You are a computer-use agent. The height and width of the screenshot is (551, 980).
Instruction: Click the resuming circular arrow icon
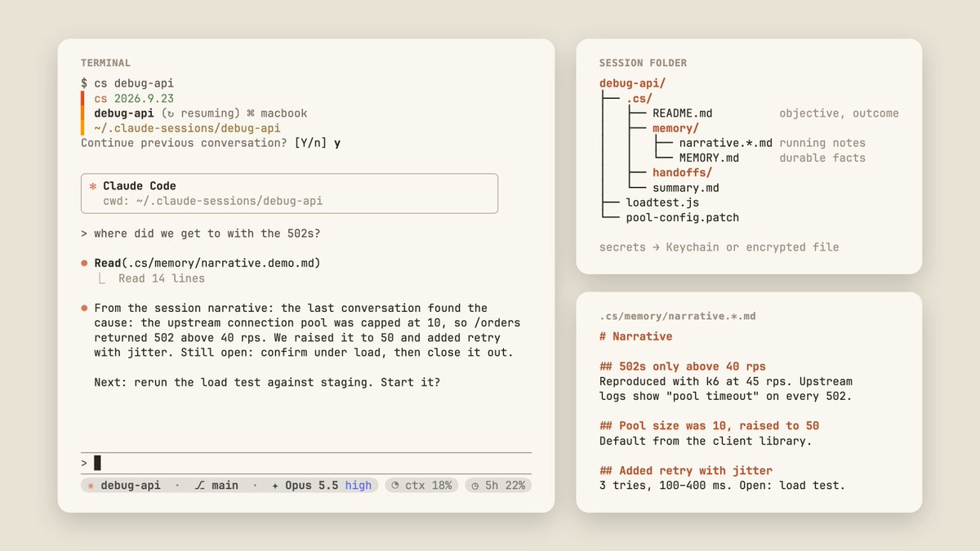[x=172, y=113]
